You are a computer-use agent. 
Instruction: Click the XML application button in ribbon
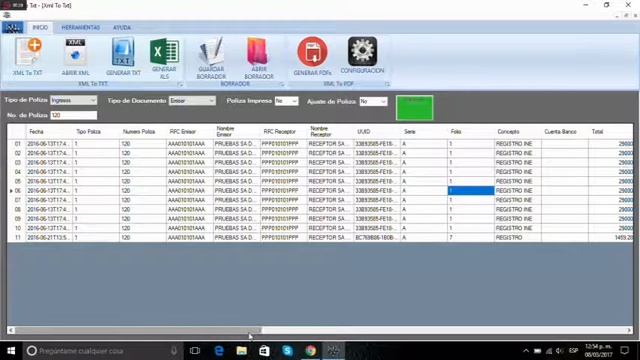[12, 27]
